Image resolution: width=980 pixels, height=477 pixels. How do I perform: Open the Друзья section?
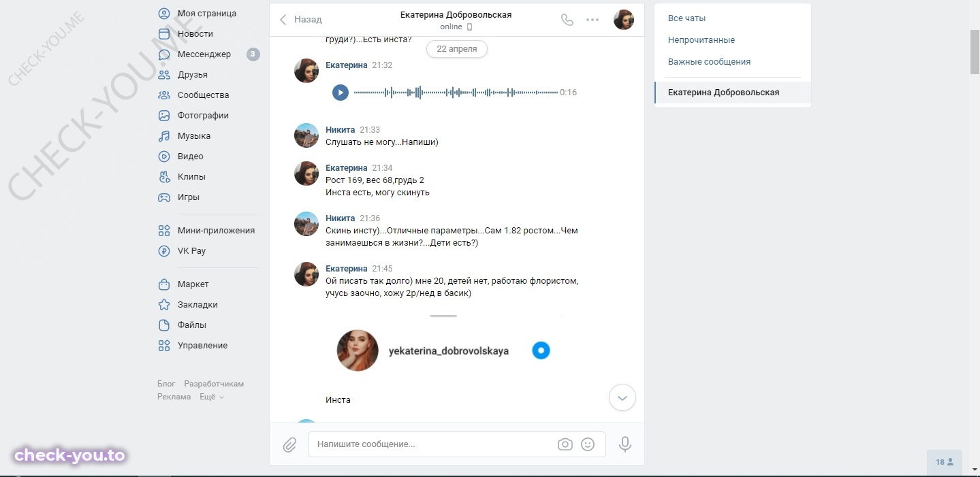[x=193, y=75]
